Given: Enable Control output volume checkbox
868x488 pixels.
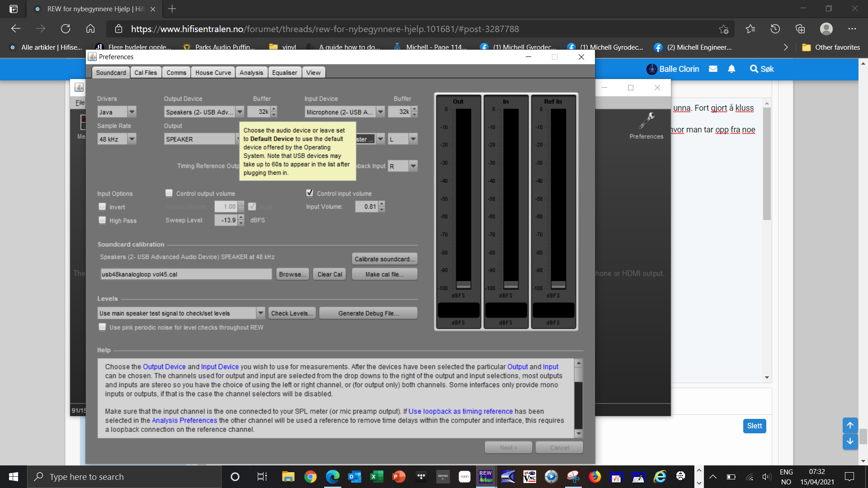Looking at the screenshot, I should click(169, 193).
